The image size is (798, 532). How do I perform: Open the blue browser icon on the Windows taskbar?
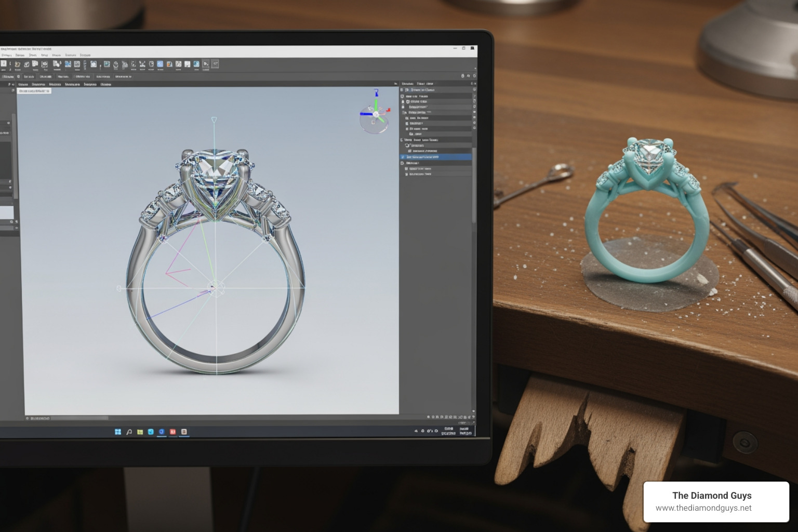tap(162, 432)
